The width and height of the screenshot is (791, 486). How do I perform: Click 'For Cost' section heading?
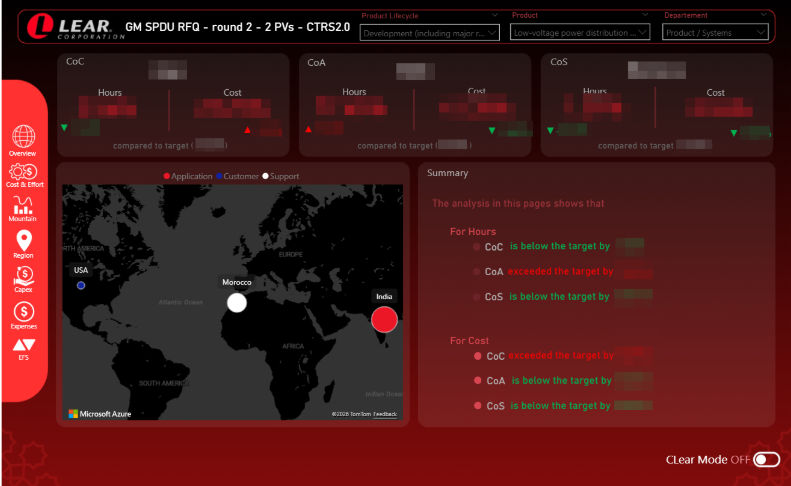(x=469, y=341)
